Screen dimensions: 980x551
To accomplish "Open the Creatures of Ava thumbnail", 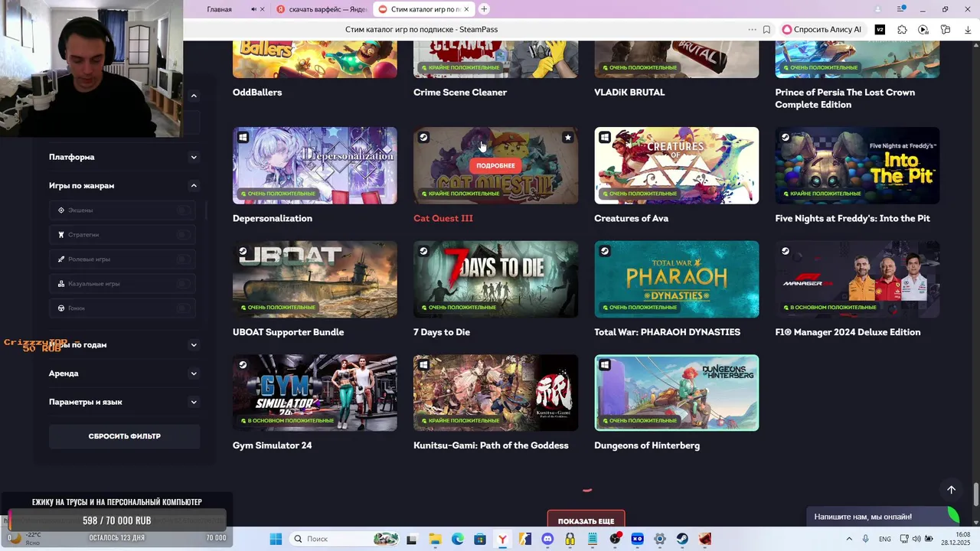I will 677,165.
